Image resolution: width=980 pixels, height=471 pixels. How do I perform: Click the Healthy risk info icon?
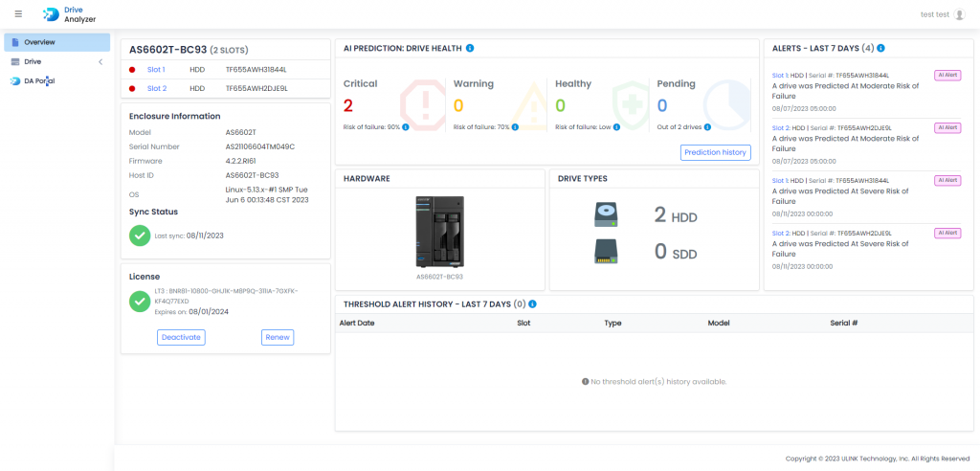616,127
